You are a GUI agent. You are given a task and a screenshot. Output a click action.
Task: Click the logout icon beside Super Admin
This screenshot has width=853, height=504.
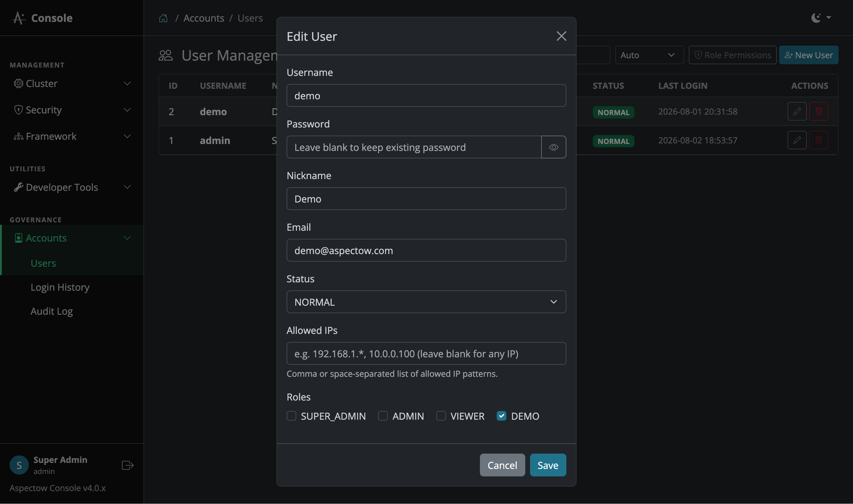click(128, 465)
